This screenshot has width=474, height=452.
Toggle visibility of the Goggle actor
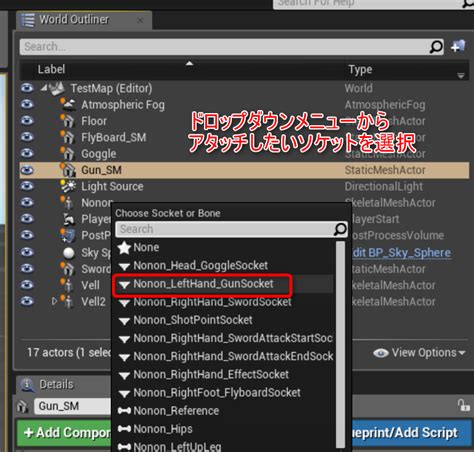(27, 153)
